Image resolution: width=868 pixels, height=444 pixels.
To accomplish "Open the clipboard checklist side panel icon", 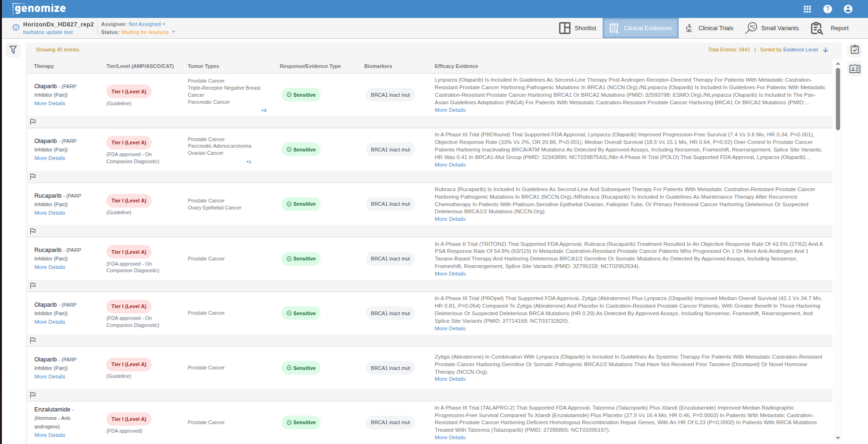I will [x=854, y=50].
